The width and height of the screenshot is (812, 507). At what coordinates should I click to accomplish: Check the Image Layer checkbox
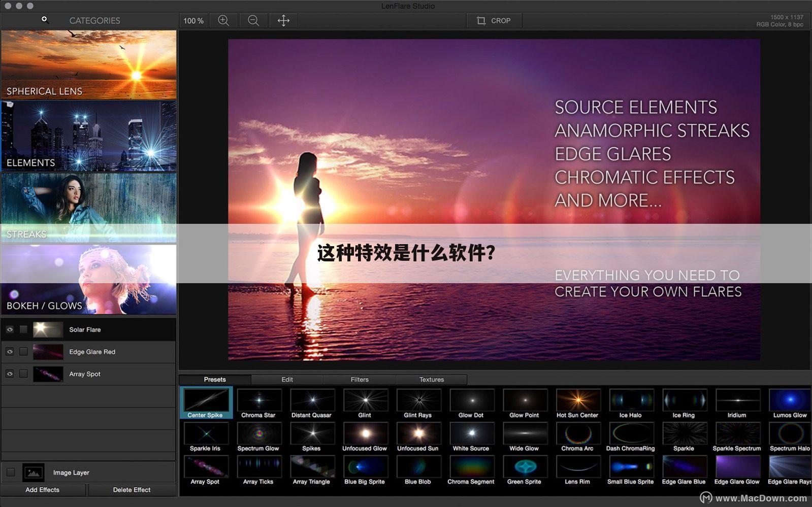coord(11,472)
